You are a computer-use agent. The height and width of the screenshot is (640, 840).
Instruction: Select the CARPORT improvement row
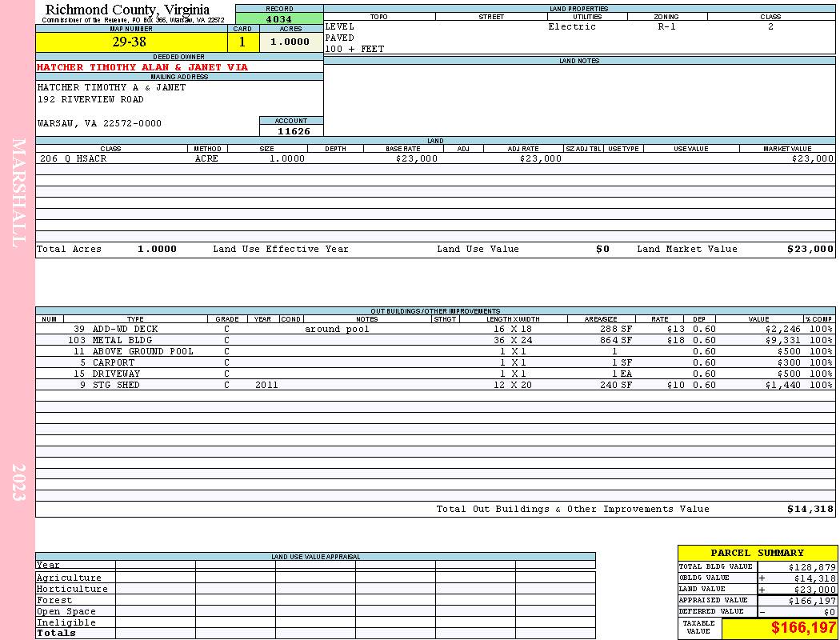point(435,362)
